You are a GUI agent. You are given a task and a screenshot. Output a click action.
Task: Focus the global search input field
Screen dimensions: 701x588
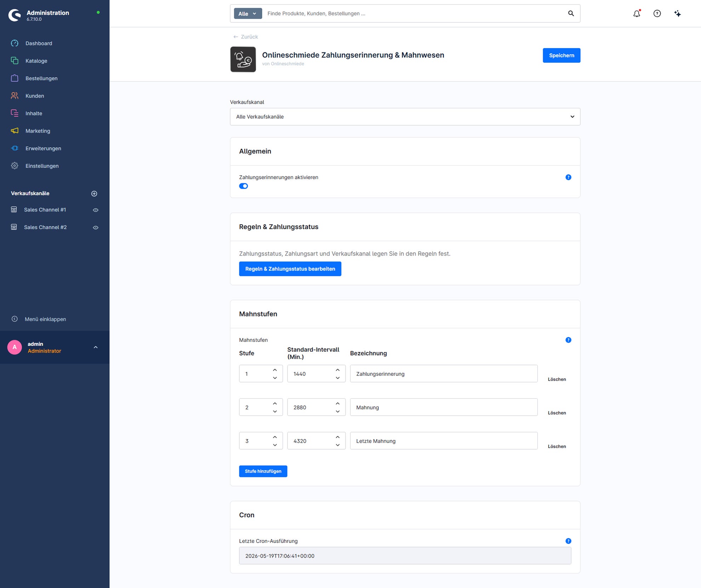point(414,13)
